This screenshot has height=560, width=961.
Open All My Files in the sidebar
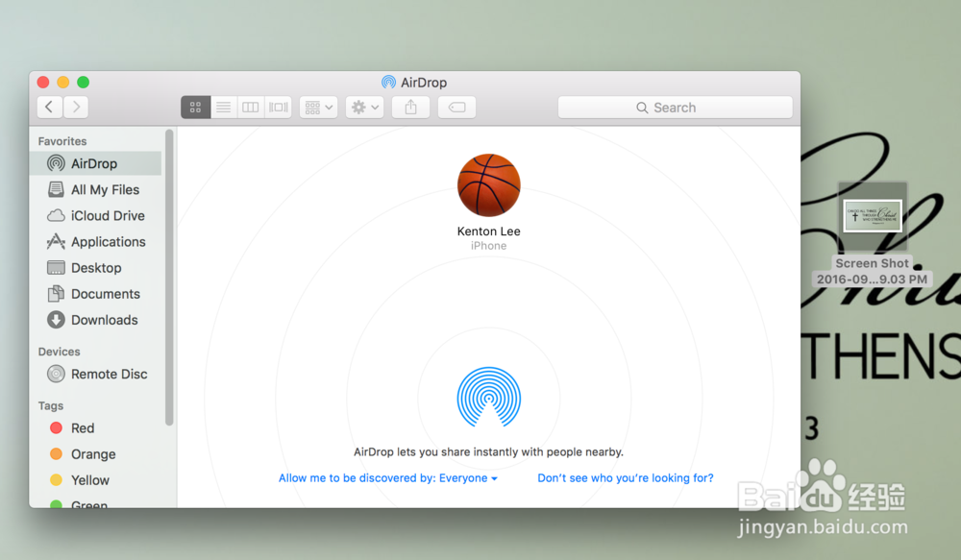click(95, 190)
